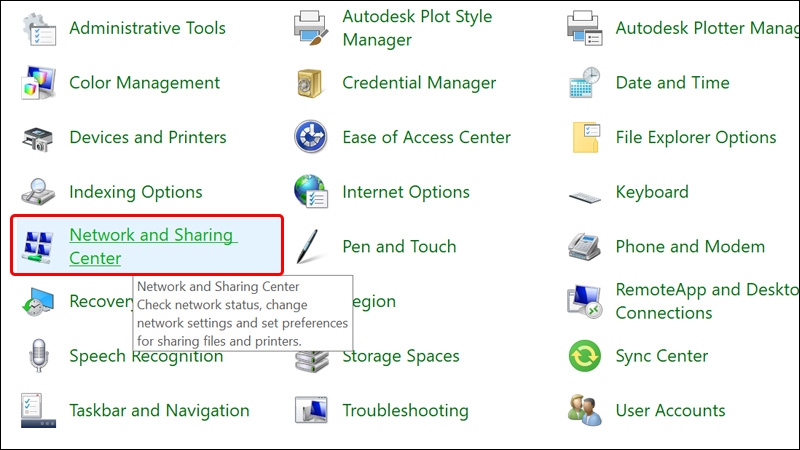Click the partially hidden Region label
The image size is (800, 450).
pyautogui.click(x=374, y=302)
